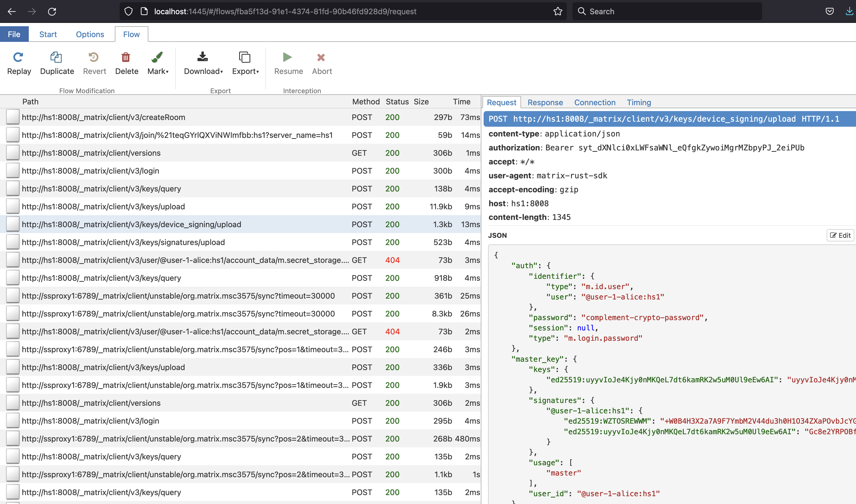The width and height of the screenshot is (856, 504).
Task: Click the browser downloads icon
Action: pyautogui.click(x=849, y=11)
